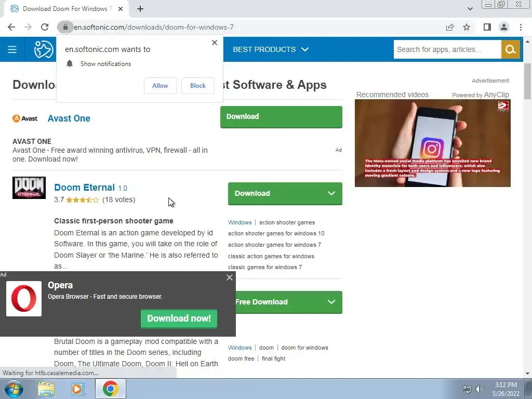Viewport: 532px width, 399px height.
Task: Click the orange search button
Action: (510, 49)
